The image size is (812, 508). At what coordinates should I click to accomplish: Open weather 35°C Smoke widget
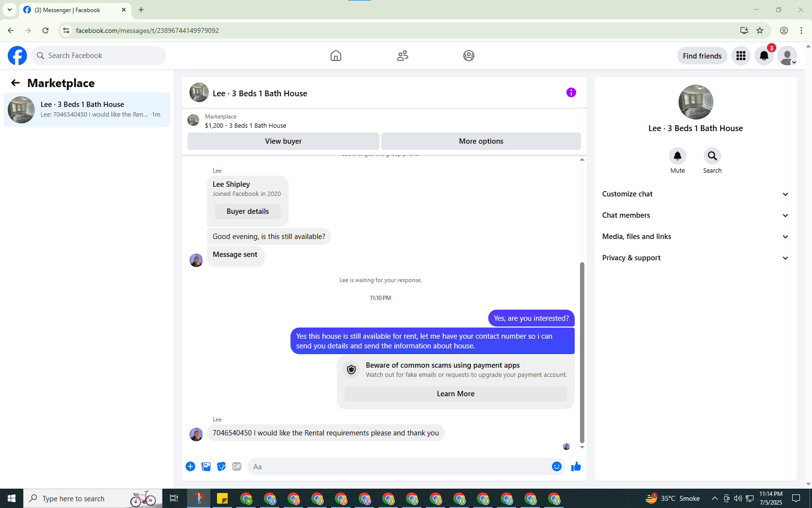click(673, 498)
